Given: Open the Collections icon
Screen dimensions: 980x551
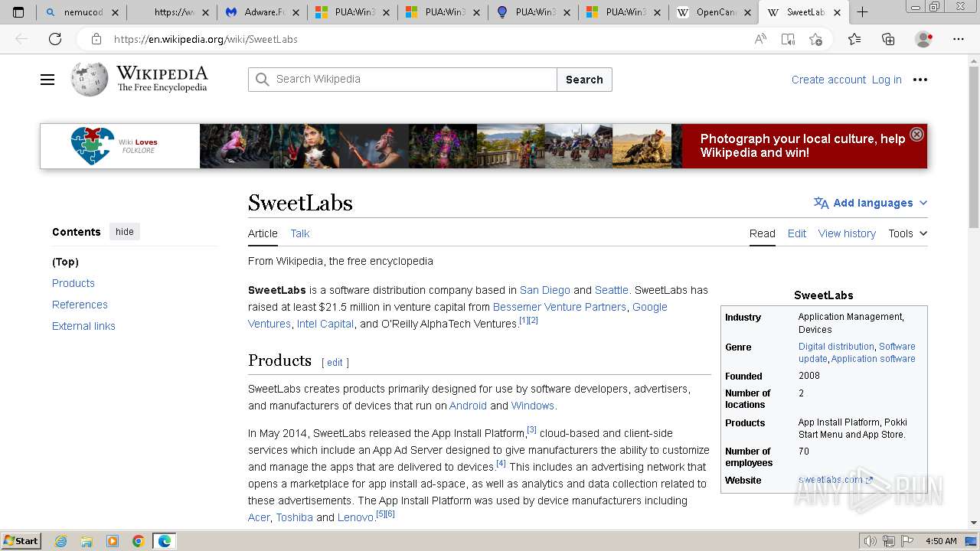Looking at the screenshot, I should point(888,39).
